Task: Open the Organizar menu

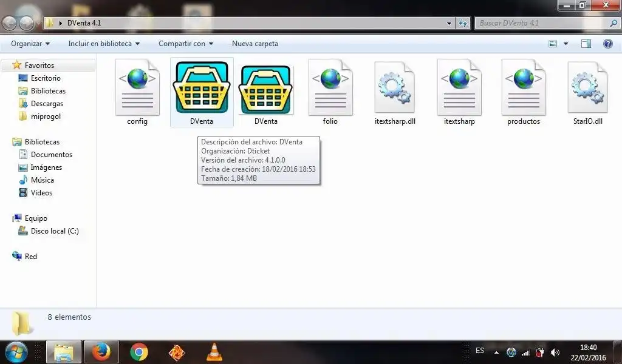Action: coord(30,44)
